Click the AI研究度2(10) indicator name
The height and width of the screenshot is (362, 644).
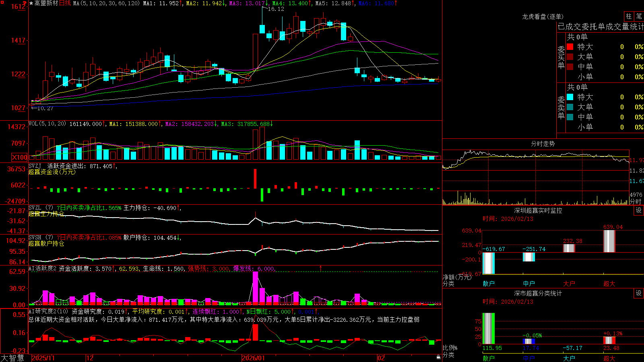[x=48, y=311]
